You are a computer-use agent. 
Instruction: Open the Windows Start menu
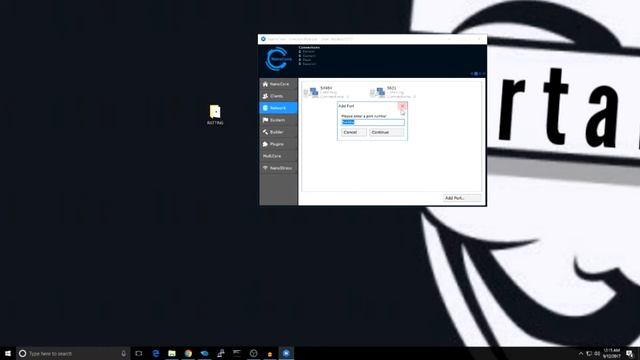point(8,353)
